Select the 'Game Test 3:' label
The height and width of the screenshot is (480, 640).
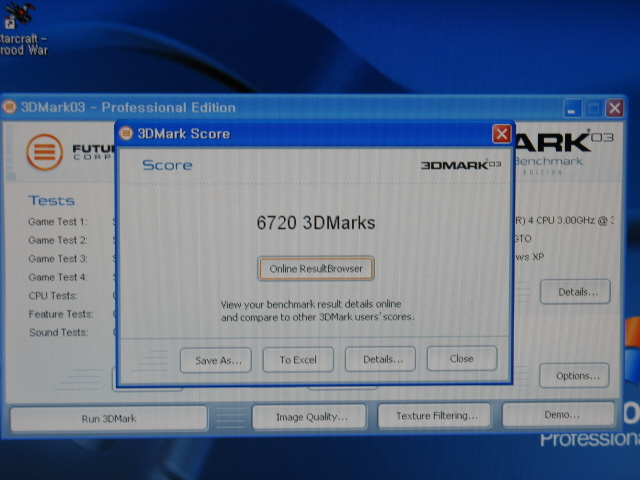(58, 258)
